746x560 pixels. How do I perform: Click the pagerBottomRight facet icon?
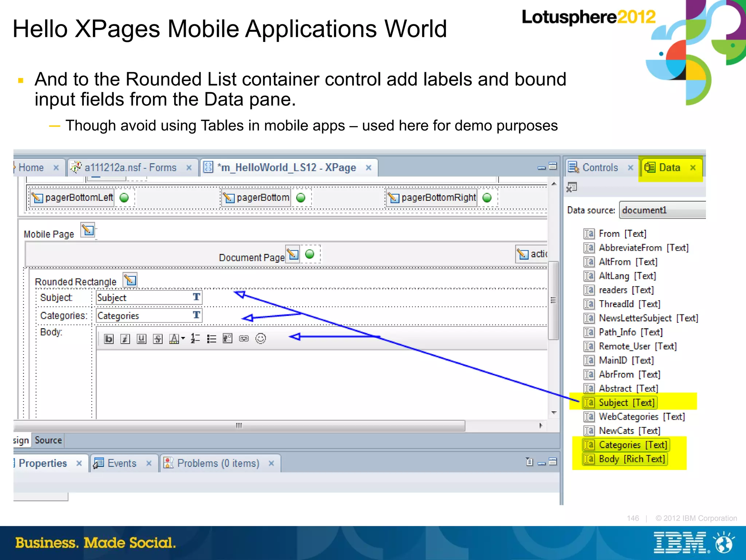point(394,198)
